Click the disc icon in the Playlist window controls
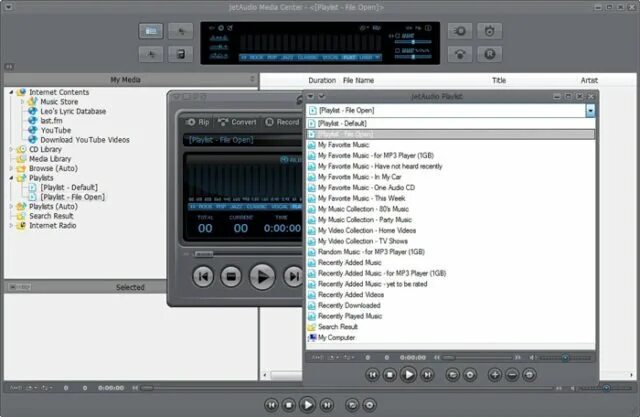The width and height of the screenshot is (640, 417). (470, 375)
